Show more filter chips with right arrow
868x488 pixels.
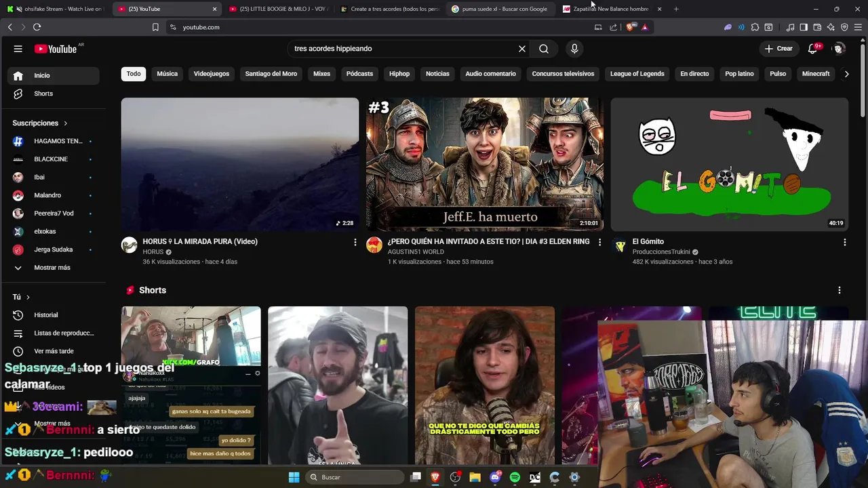[846, 74]
